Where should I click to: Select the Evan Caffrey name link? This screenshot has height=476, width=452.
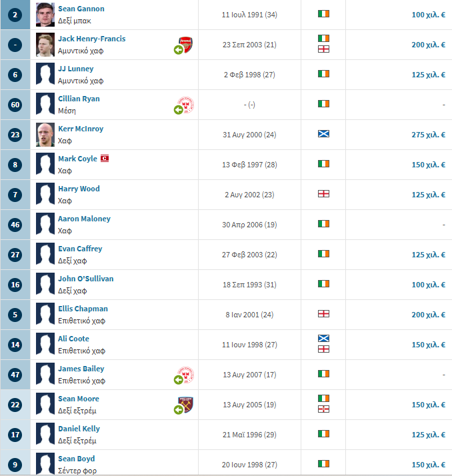80,249
